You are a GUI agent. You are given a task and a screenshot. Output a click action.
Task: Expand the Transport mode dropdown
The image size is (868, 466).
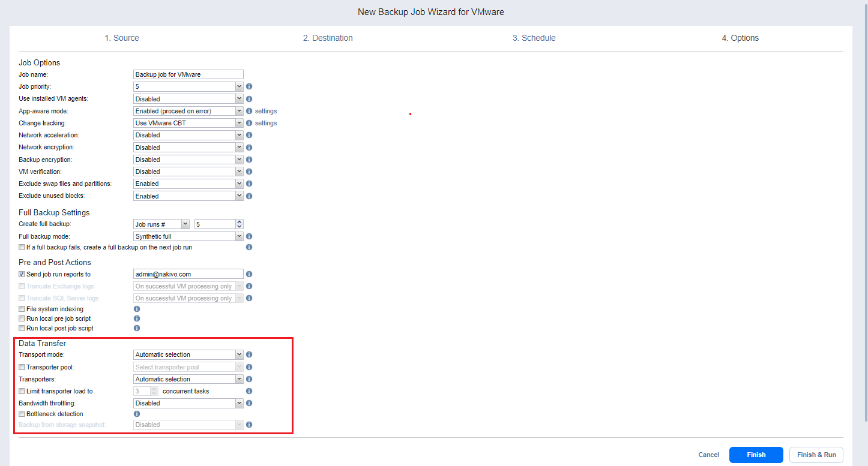pyautogui.click(x=188, y=354)
